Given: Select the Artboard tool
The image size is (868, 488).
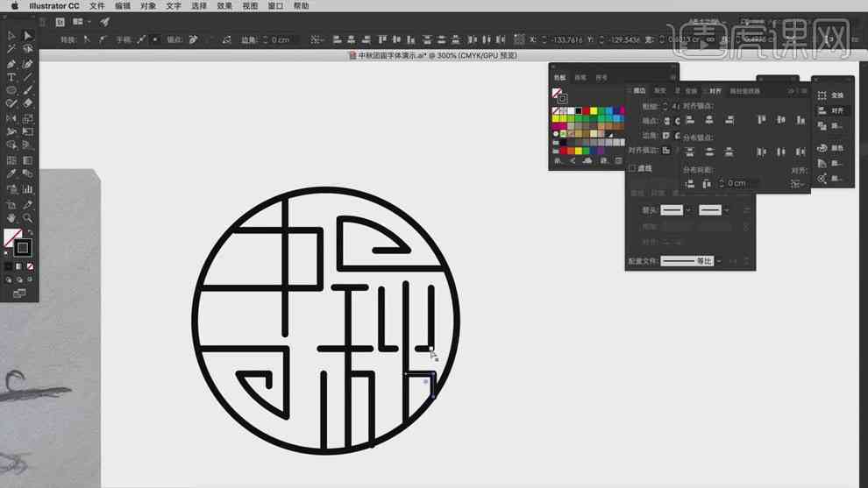Looking at the screenshot, I should click(x=11, y=205).
